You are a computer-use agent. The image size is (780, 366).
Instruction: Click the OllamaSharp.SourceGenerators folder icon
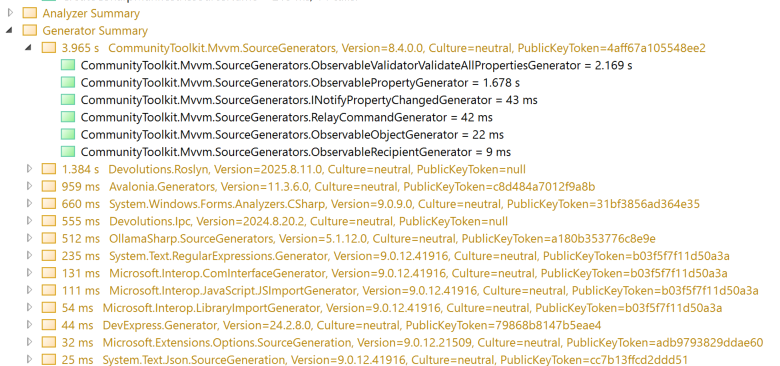[49, 239]
